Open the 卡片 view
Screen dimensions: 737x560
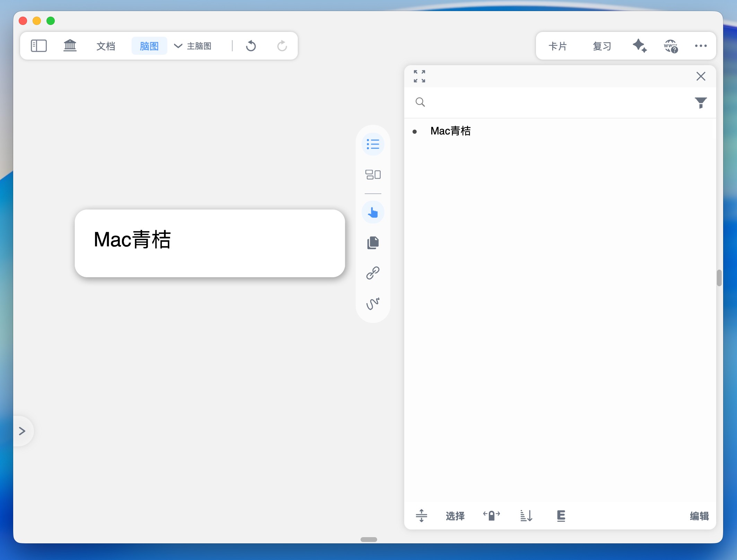557,46
